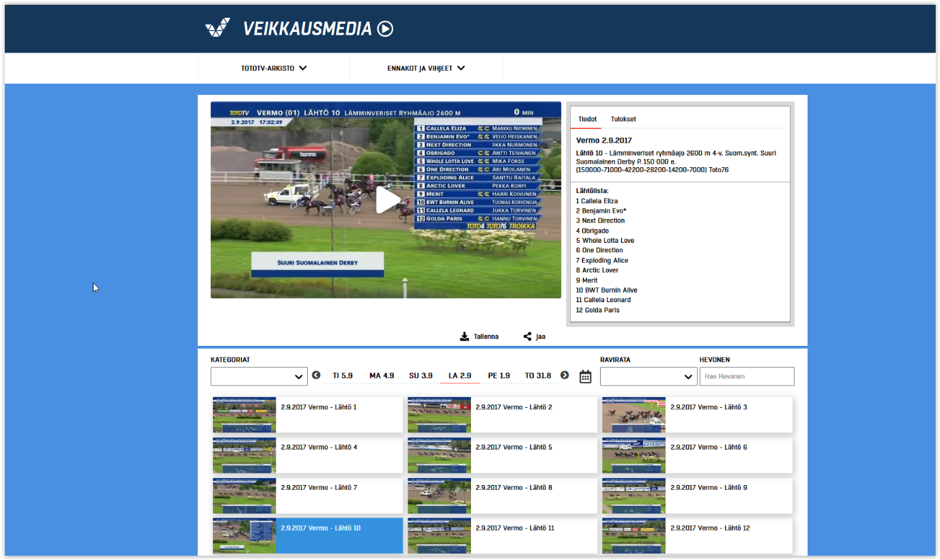Click '3 Next Direction' in Lähtölista

(601, 221)
